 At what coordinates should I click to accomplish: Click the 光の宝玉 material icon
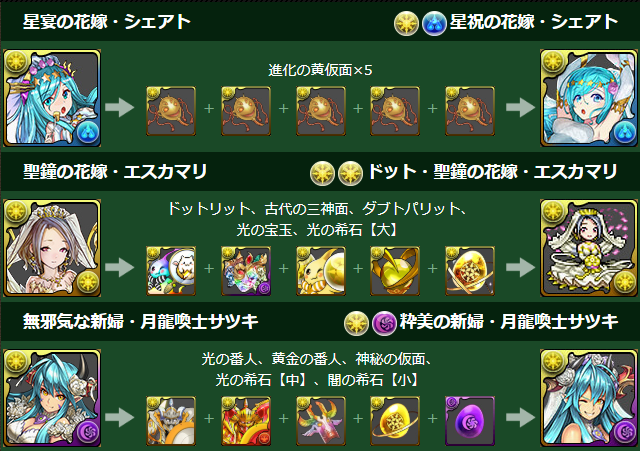(x=395, y=271)
